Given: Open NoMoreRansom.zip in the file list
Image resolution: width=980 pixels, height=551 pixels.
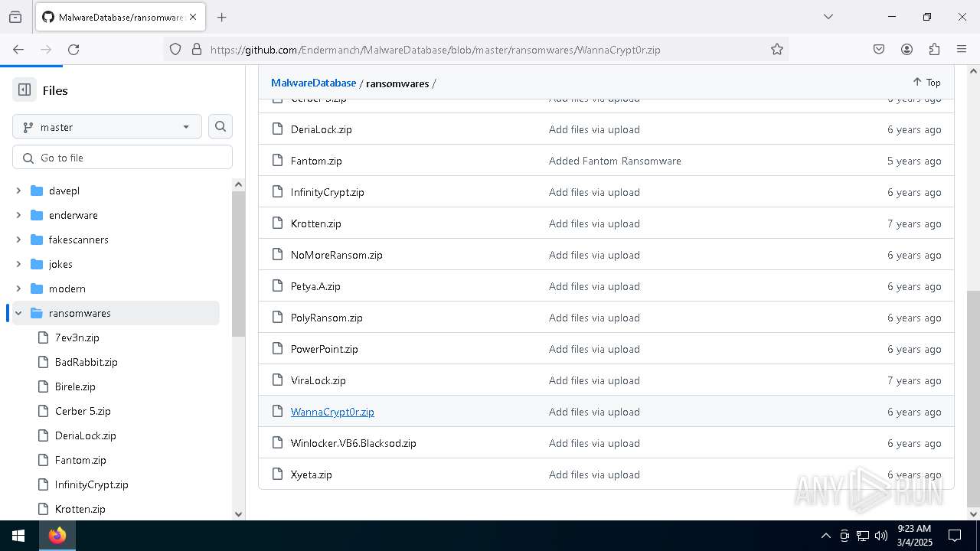Looking at the screenshot, I should [337, 255].
